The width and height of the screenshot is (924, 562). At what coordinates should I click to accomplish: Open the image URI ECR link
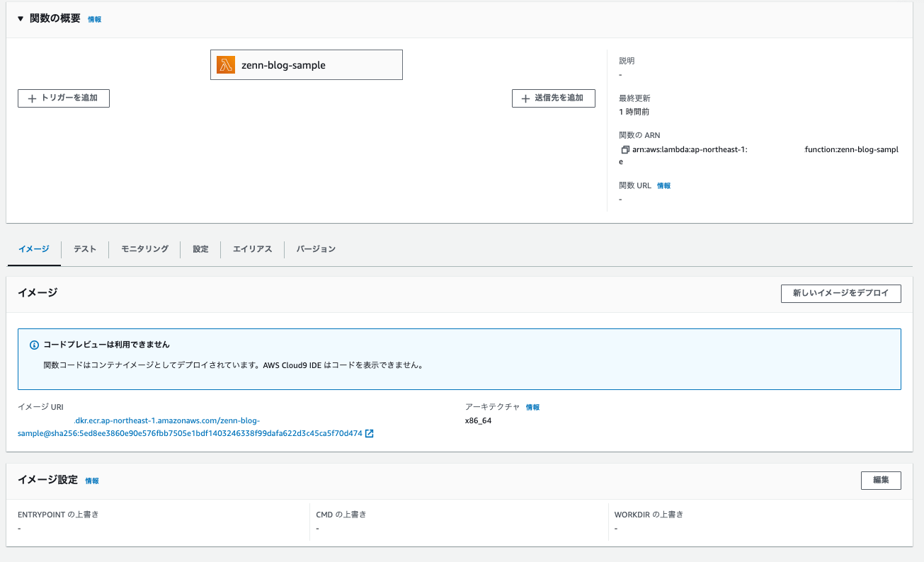[190, 427]
